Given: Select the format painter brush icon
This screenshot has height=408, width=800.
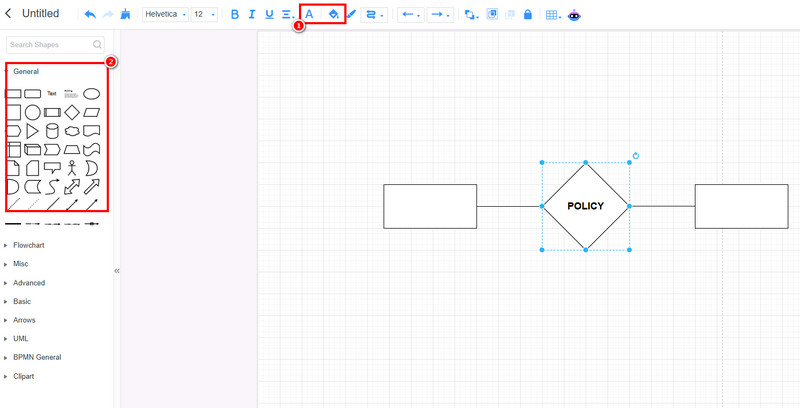Looking at the screenshot, I should [125, 14].
